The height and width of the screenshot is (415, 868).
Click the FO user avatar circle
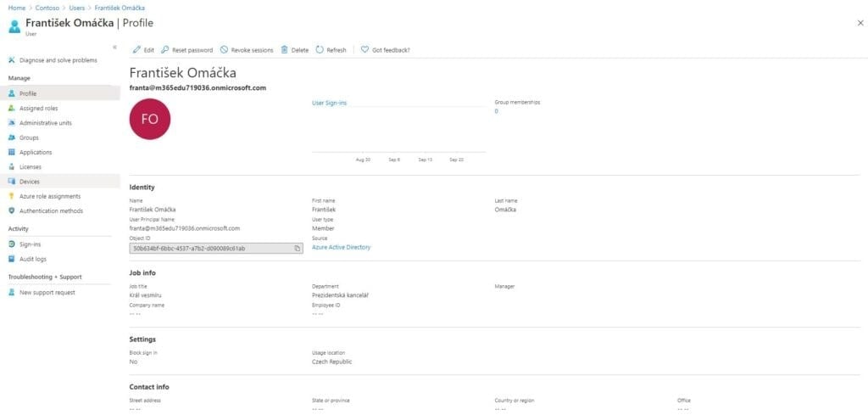pos(150,119)
